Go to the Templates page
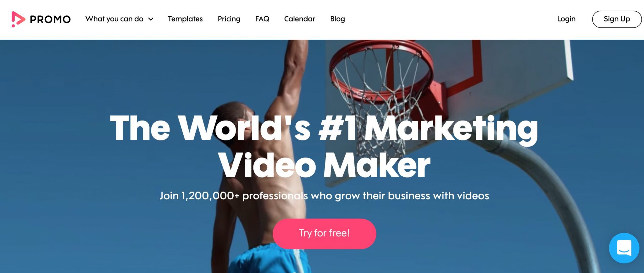Viewport: 644px width, 273px height. pos(185,19)
